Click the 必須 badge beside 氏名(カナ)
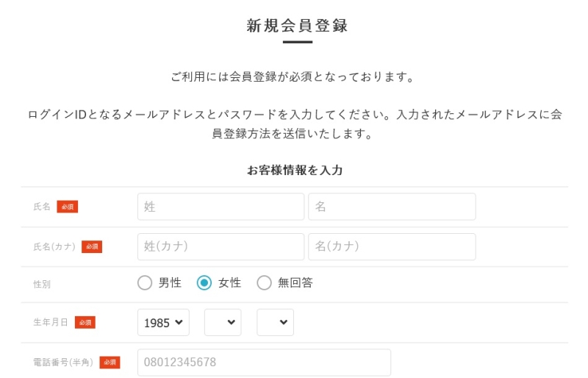Image resolution: width=588 pixels, height=378 pixels. (92, 246)
